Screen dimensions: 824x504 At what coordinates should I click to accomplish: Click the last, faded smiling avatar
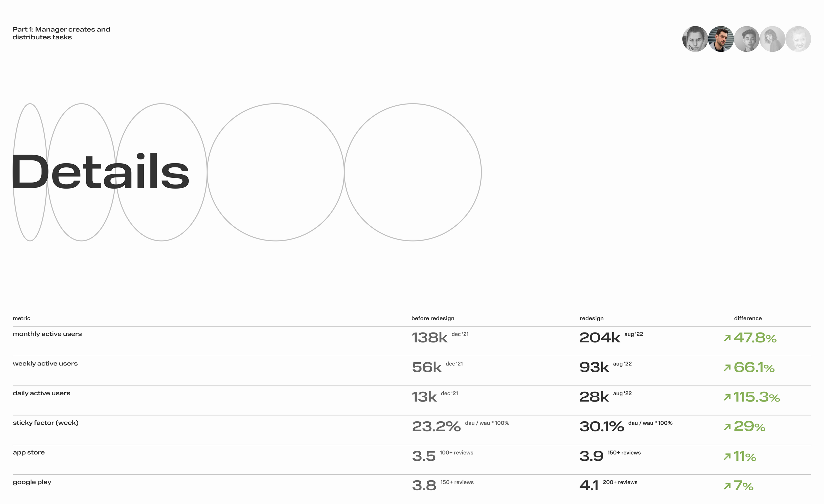click(798, 39)
